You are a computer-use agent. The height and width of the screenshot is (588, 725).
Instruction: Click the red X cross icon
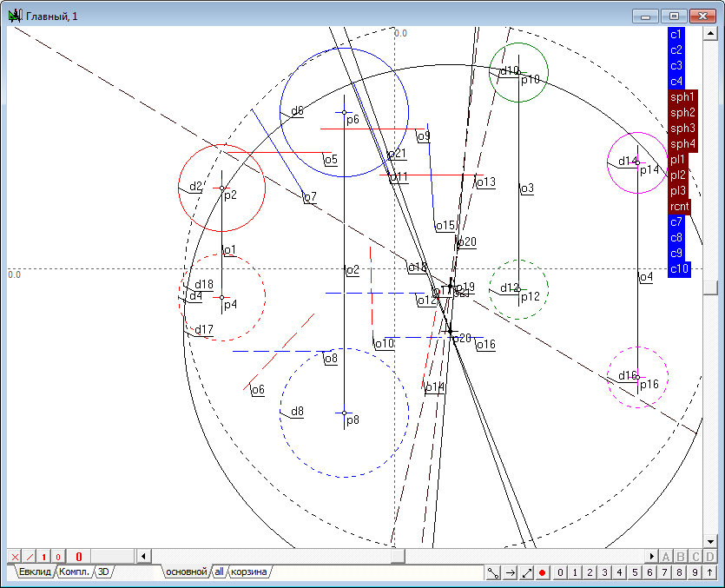[x=16, y=557]
